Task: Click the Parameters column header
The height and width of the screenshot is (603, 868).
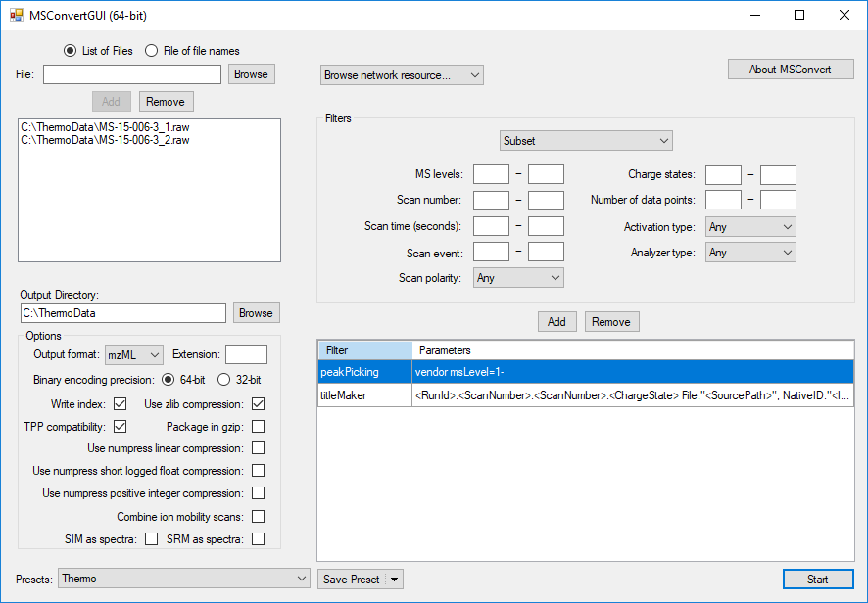Action: coord(633,350)
